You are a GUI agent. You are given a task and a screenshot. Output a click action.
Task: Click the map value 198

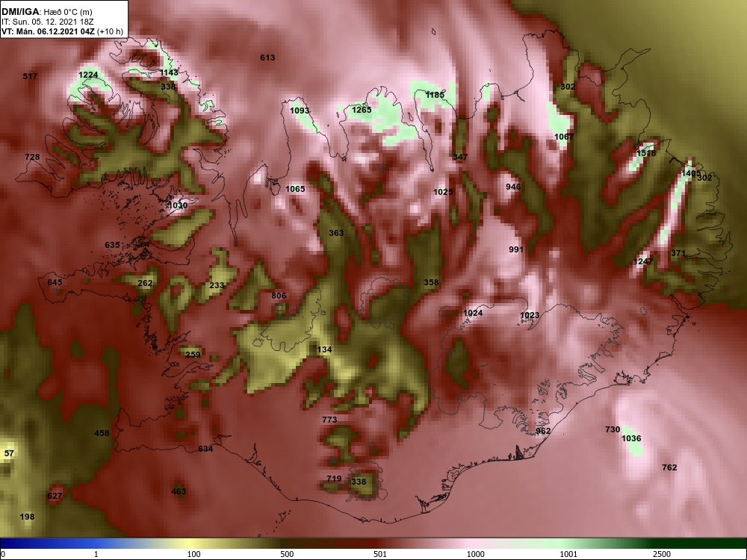tap(27, 517)
